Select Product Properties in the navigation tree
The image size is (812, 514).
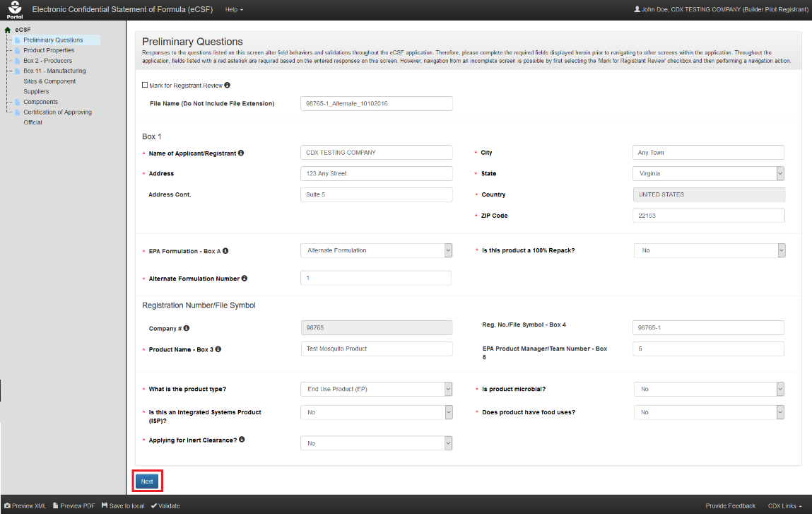click(x=48, y=50)
